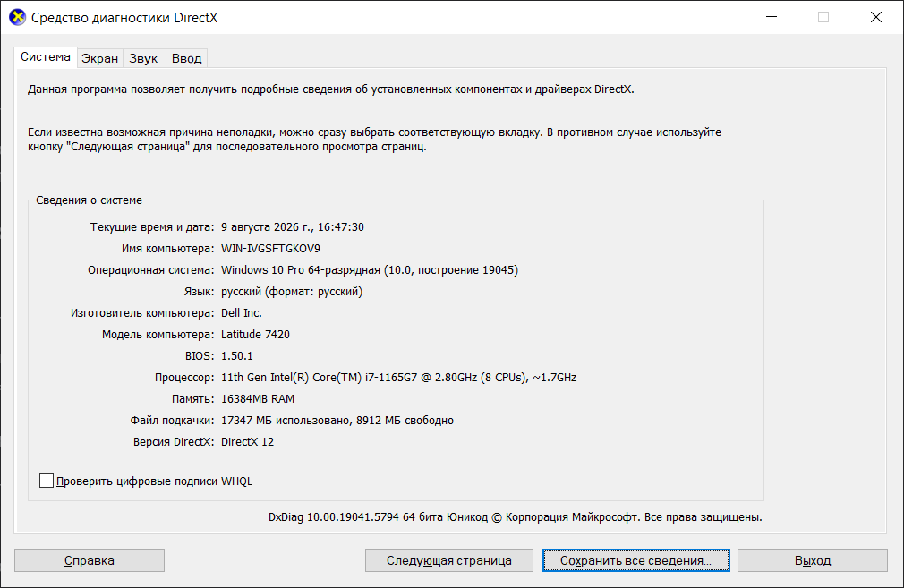Click processor value i7-1165G7
This screenshot has height=588, width=904.
click(399, 378)
